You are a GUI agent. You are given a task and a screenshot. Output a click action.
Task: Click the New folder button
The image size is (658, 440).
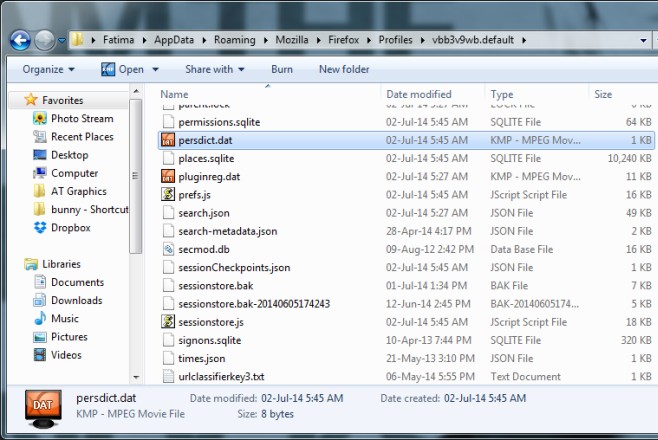(343, 69)
